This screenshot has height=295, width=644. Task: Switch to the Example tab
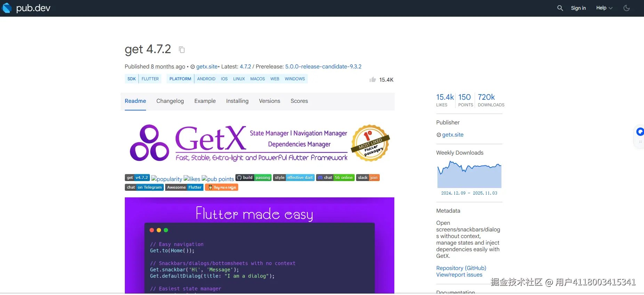(205, 101)
